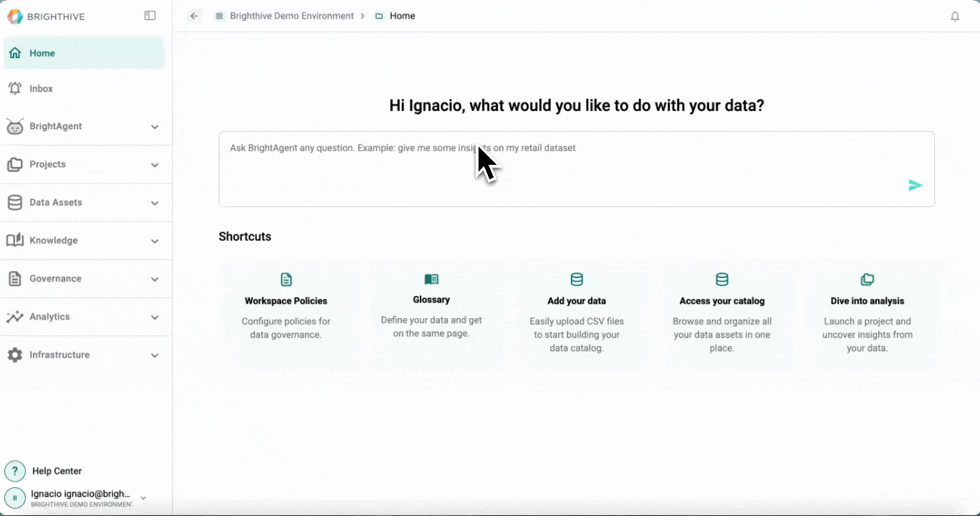
Task: Click 'Browse and organize all your data' description
Action: point(722,335)
